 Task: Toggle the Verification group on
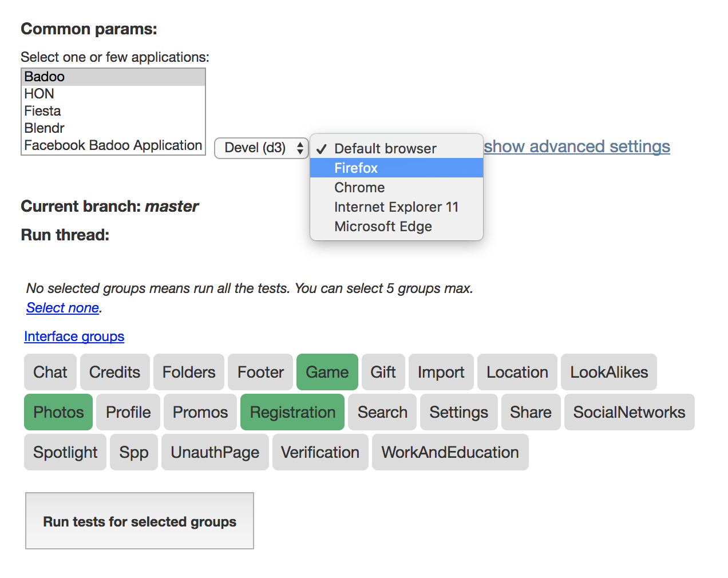tap(320, 452)
